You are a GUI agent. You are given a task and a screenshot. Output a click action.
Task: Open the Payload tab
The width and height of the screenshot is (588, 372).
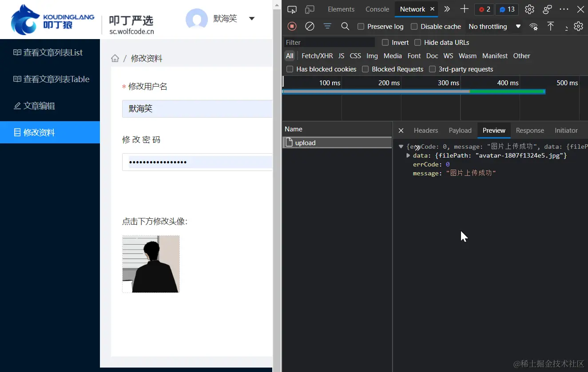coord(460,131)
